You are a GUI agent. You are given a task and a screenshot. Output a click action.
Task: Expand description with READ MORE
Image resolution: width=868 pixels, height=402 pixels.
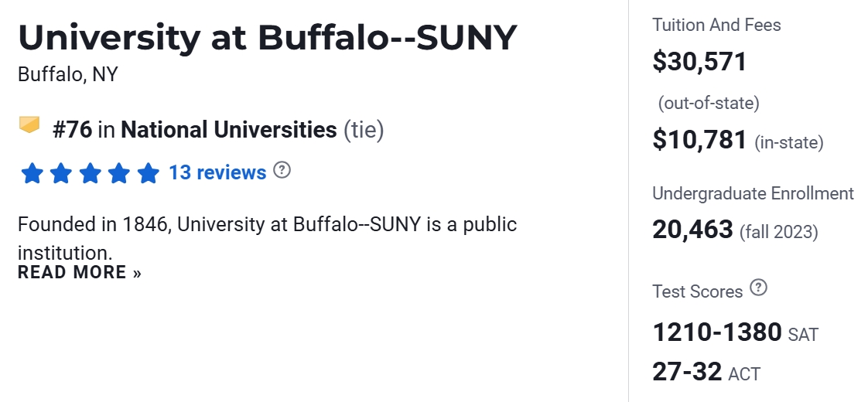tap(80, 272)
